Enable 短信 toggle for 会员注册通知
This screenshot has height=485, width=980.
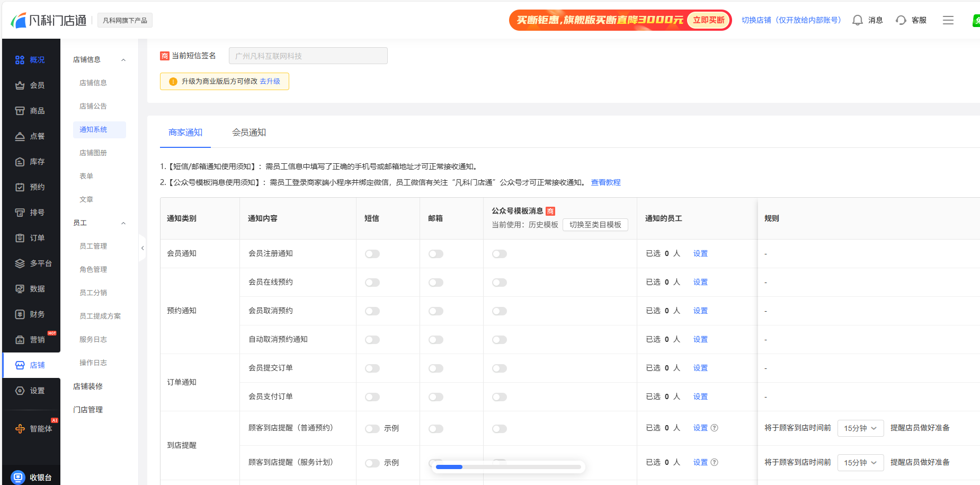pyautogui.click(x=372, y=254)
